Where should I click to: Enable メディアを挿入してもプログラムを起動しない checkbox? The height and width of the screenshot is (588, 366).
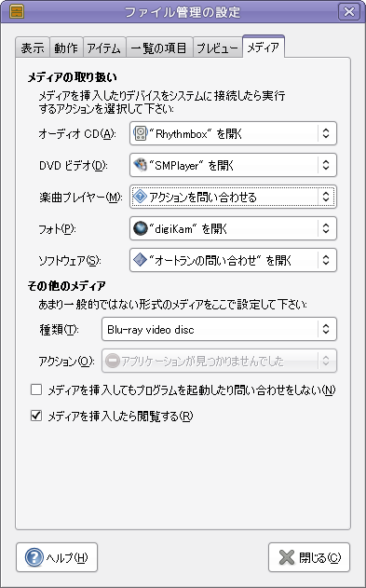click(x=36, y=390)
